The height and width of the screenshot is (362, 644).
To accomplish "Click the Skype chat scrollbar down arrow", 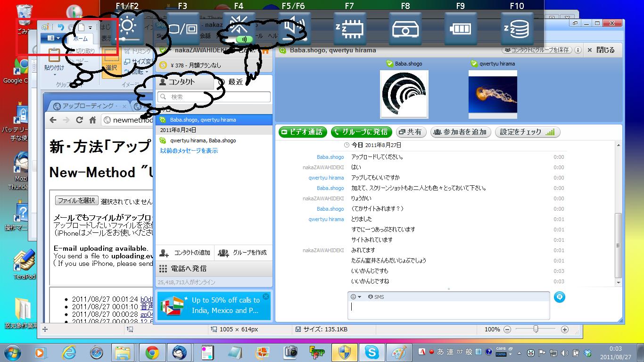I will [x=619, y=282].
